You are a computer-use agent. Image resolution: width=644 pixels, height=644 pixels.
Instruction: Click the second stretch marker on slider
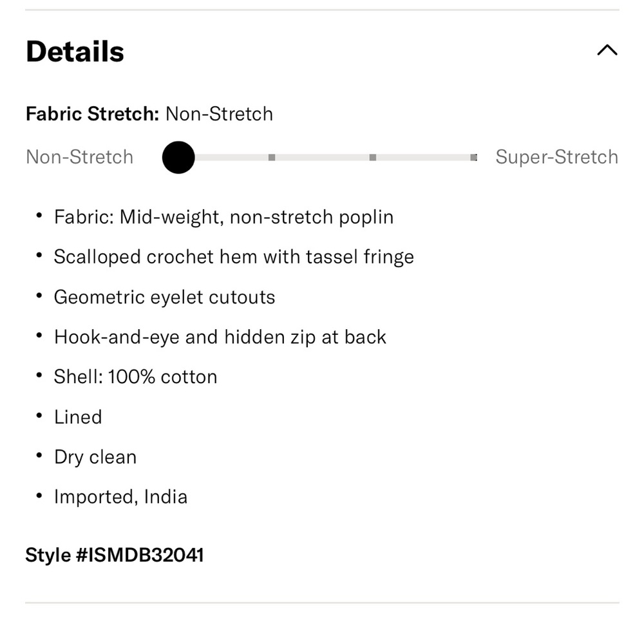272,157
